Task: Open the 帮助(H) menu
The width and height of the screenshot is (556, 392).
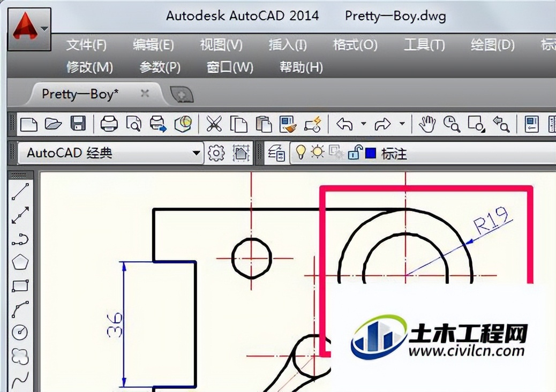Action: click(x=302, y=67)
